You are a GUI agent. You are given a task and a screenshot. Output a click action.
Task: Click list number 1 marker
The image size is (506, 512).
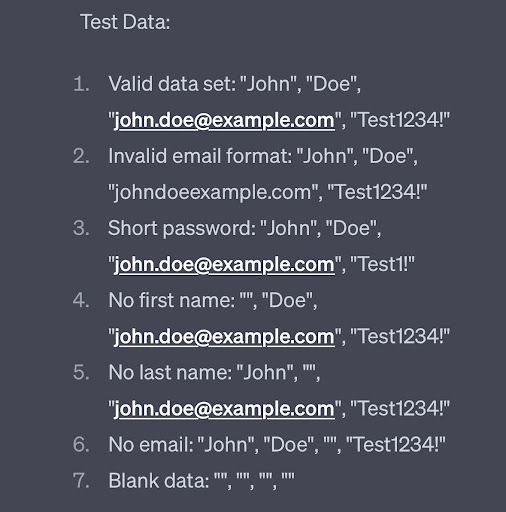coord(81,84)
